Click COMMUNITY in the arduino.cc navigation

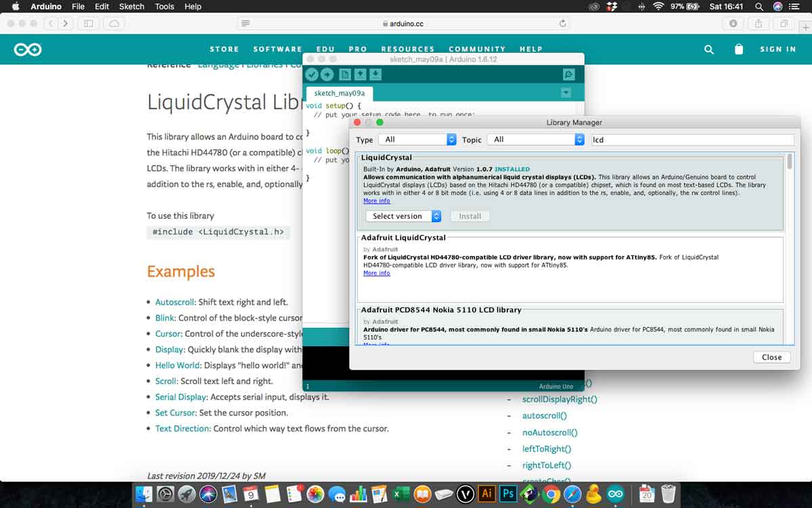click(x=477, y=49)
